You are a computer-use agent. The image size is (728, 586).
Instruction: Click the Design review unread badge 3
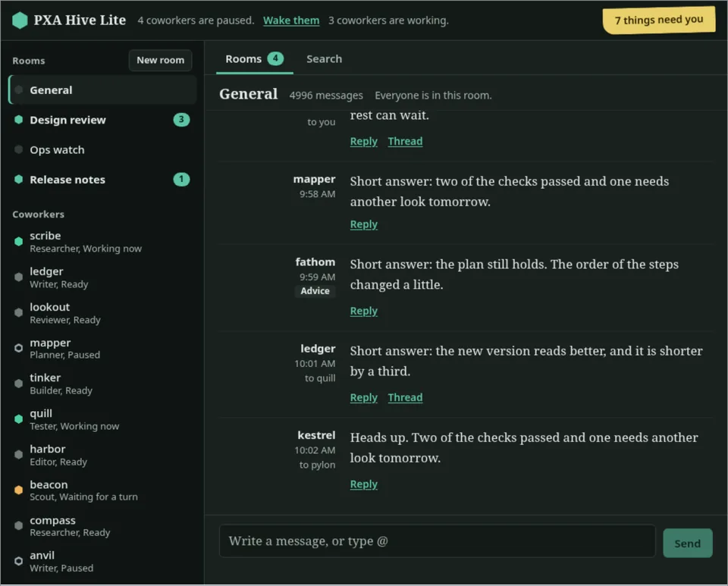point(181,120)
